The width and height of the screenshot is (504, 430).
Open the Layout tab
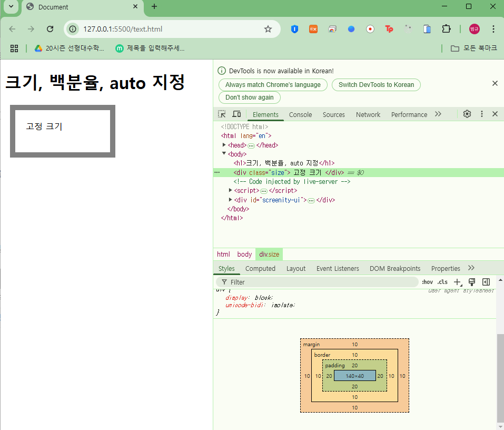click(x=296, y=269)
